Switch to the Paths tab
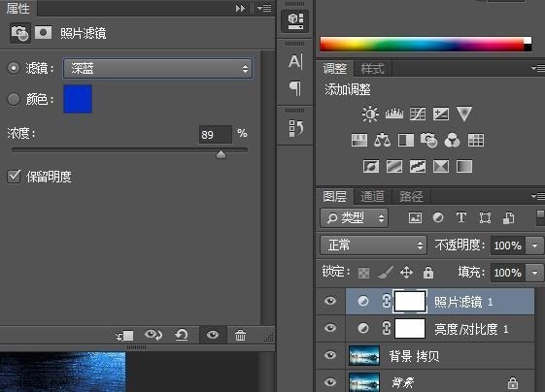 411,197
